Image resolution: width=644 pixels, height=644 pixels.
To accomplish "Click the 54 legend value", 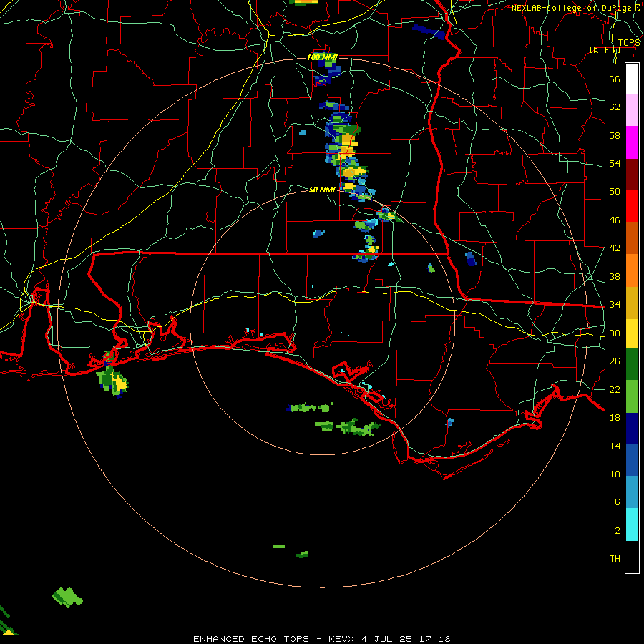I will click(615, 163).
